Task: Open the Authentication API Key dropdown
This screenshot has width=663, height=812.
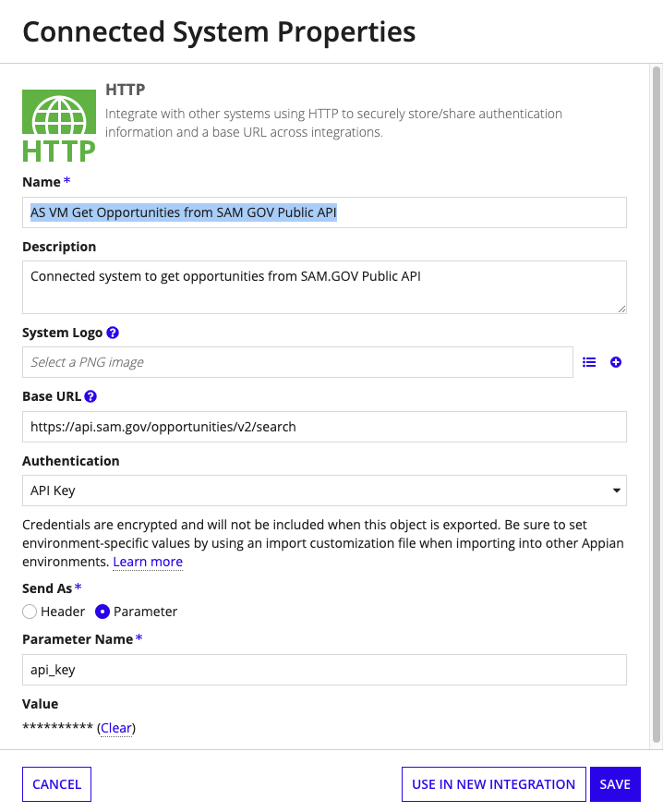Action: 324,491
